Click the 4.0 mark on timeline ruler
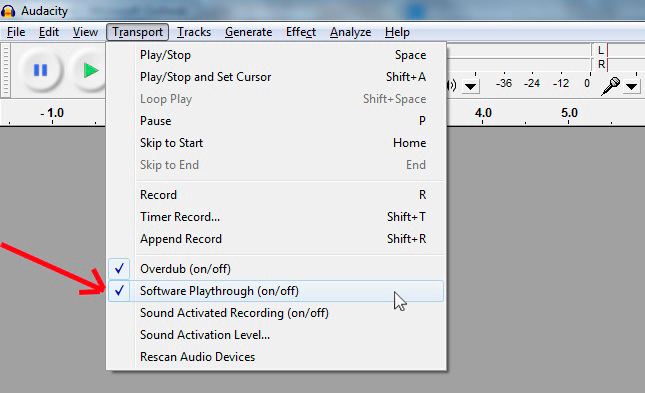645x393 pixels. pos(483,113)
